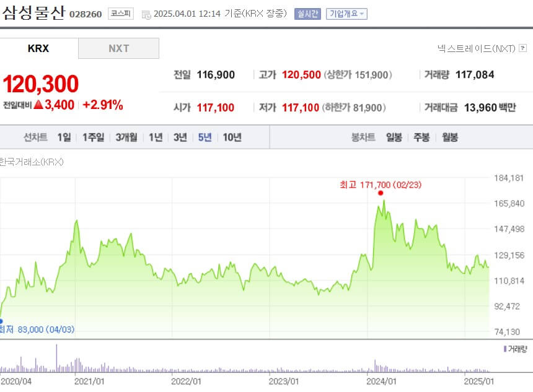Click the question mark help icon
Screen dimensions: 533x392
click(523, 48)
